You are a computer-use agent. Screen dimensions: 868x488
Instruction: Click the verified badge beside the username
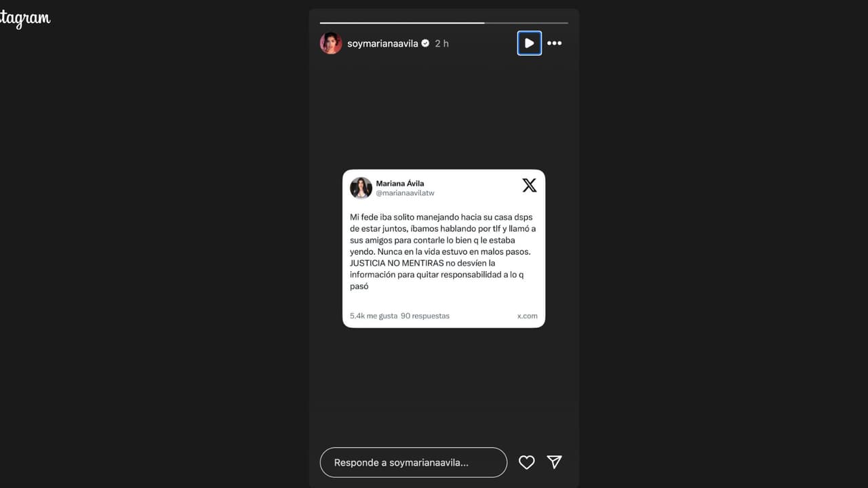point(425,43)
